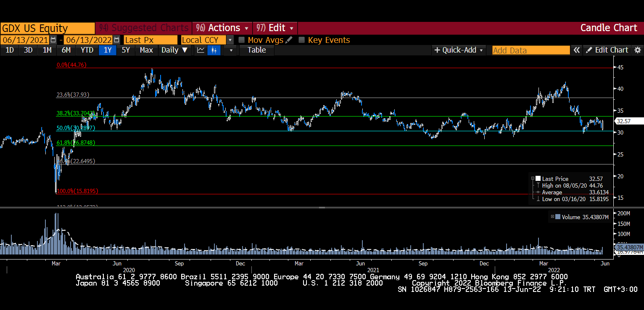The image size is (644, 310).
Task: Click the Low marker icon in legend
Action: pos(538,199)
